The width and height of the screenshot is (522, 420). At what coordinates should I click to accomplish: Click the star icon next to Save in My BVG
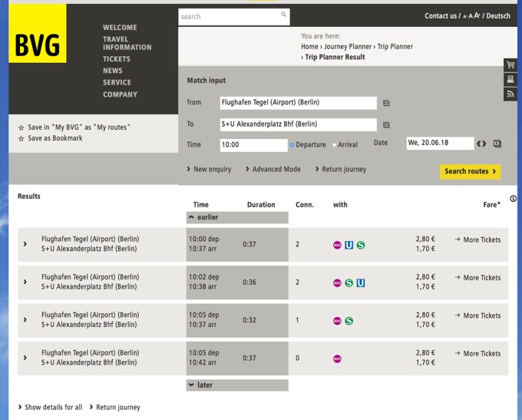pos(21,127)
